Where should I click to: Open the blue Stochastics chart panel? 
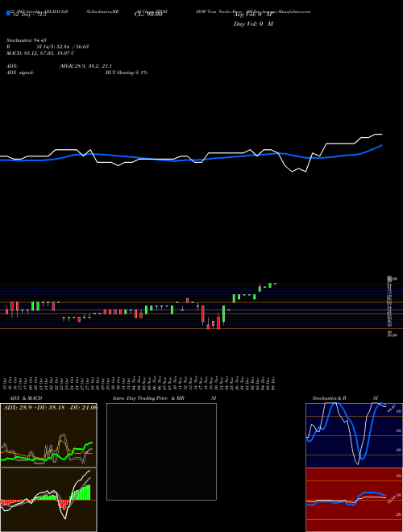(354, 435)
